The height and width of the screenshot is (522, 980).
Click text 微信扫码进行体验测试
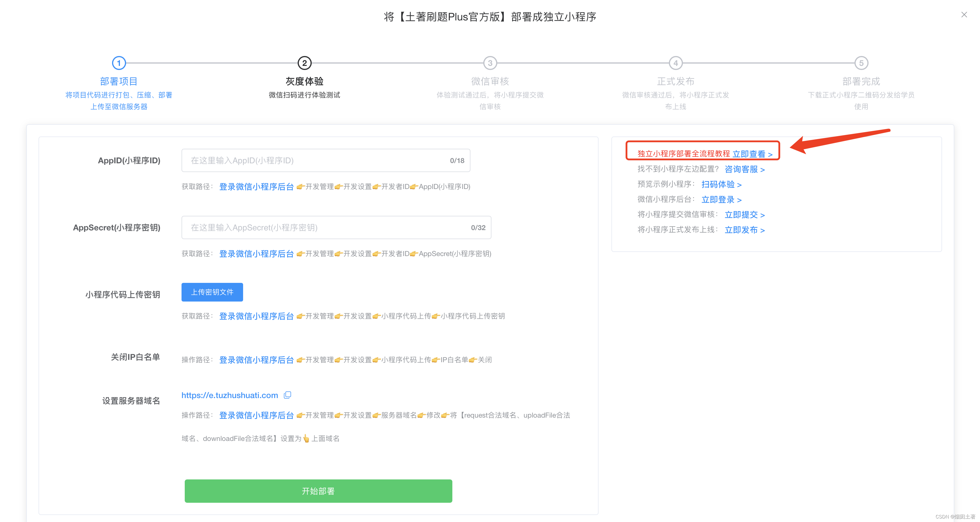tap(304, 95)
